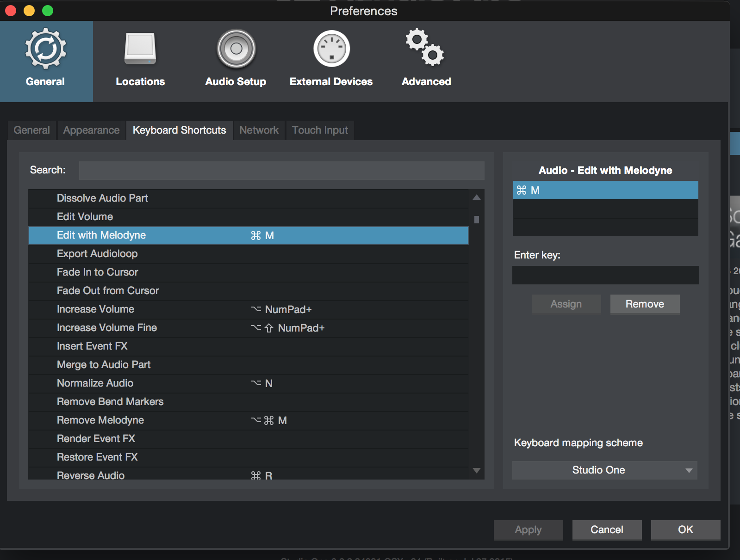
Task: Open the Locations preferences icon
Action: coord(140,49)
